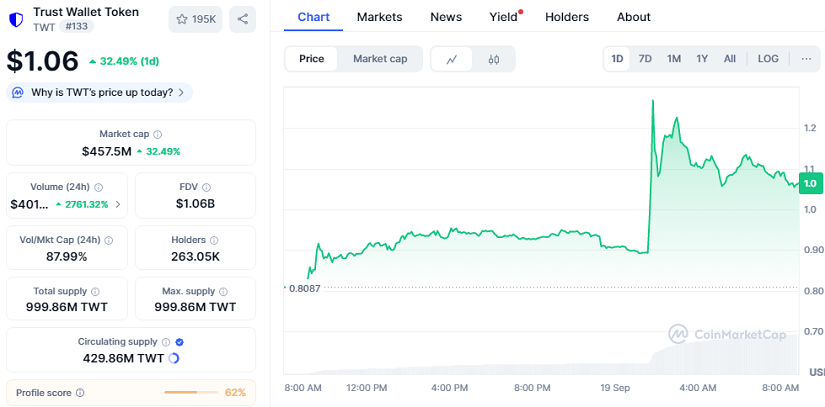825x407 pixels.
Task: Click the info icon beside Vol/Mkt Cap (24h)
Action: [x=108, y=240]
